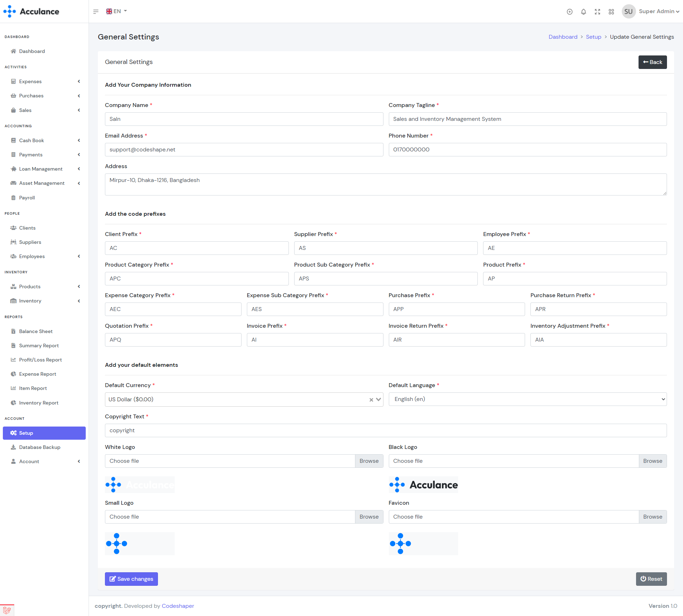The image size is (683, 616).
Task: Open the EN language dropdown
Action: [116, 11]
